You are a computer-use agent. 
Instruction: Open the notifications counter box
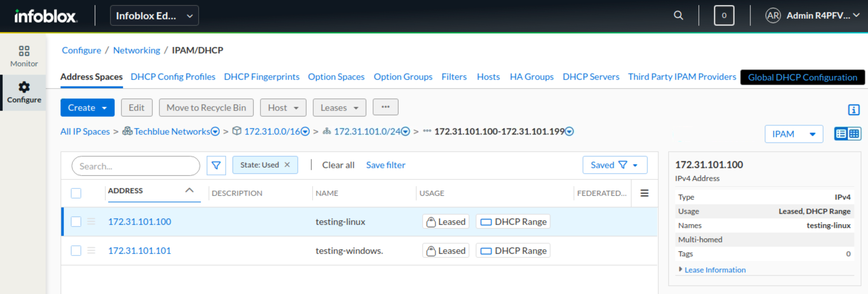tap(723, 15)
